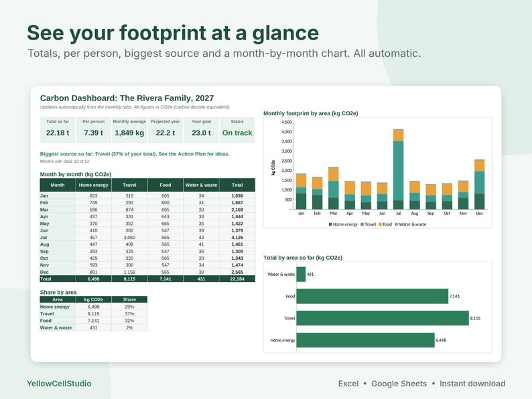The width and height of the screenshot is (532, 399).
Task: Click the 'Per person' 7.39 t card
Action: [x=93, y=130]
